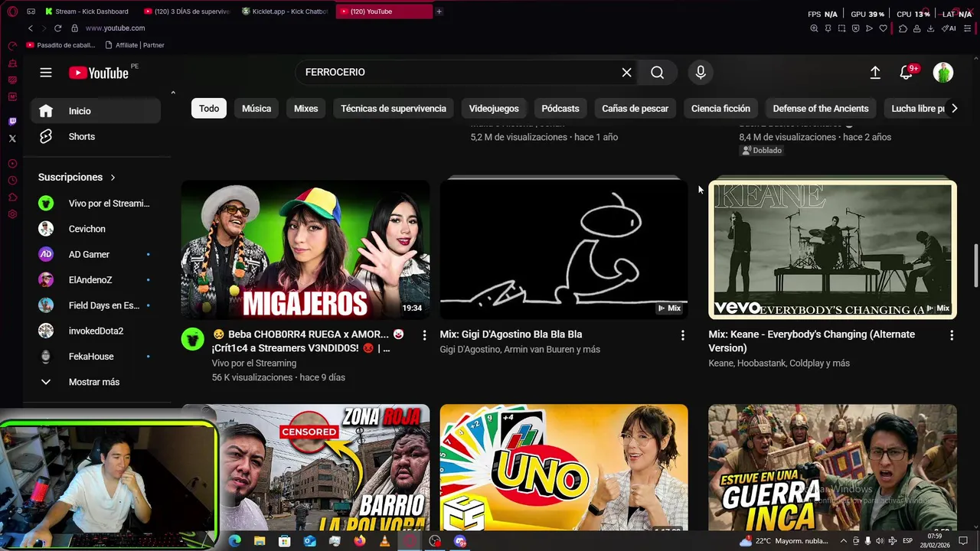Image resolution: width=980 pixels, height=551 pixels.
Task: Open browser downloads icon
Action: click(x=930, y=28)
